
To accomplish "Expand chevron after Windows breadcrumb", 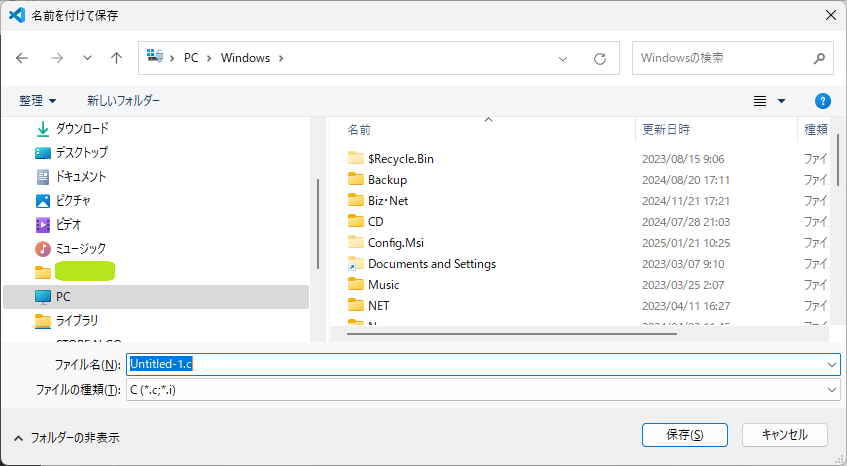I will (281, 58).
